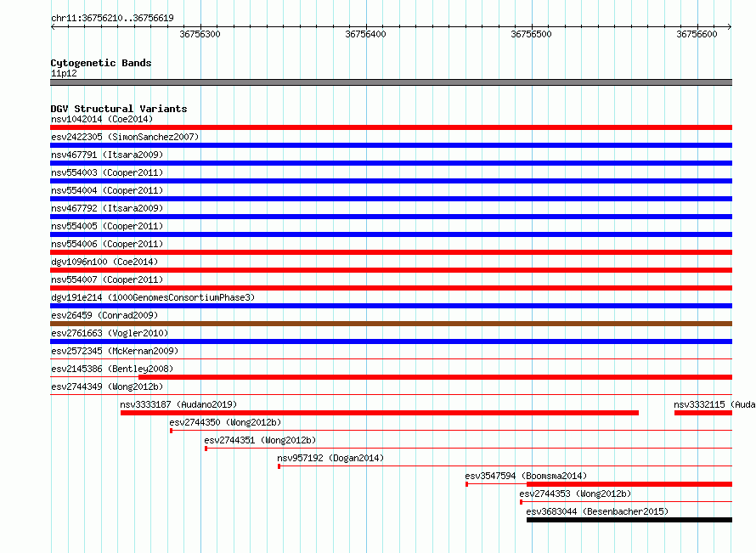Click the esv2744351 (Wong2012b) start marker
756x553 pixels.
pos(206,449)
